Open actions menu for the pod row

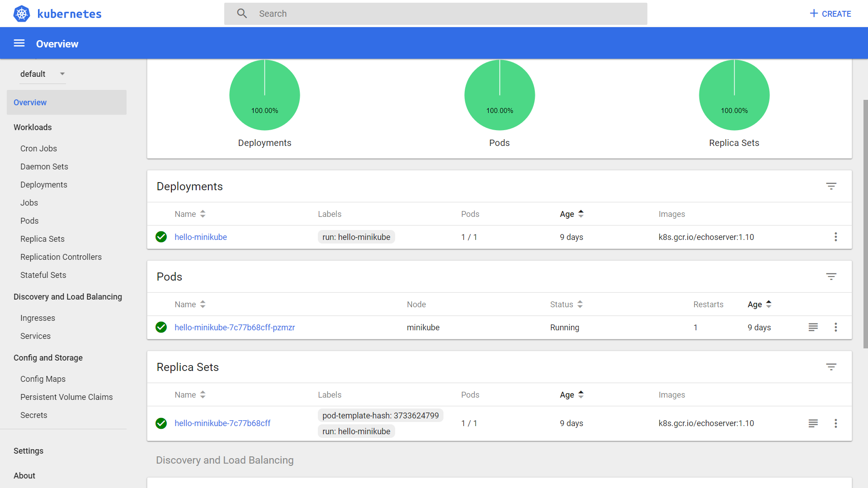point(835,327)
